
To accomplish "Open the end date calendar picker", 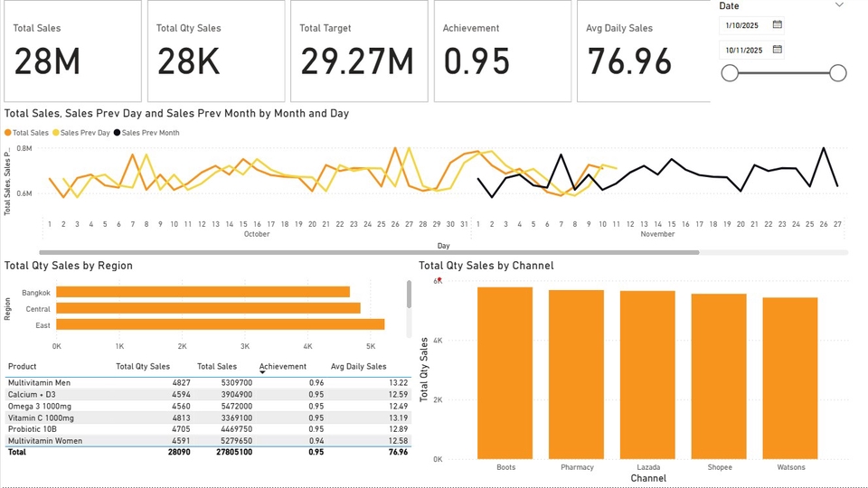I will (x=778, y=50).
